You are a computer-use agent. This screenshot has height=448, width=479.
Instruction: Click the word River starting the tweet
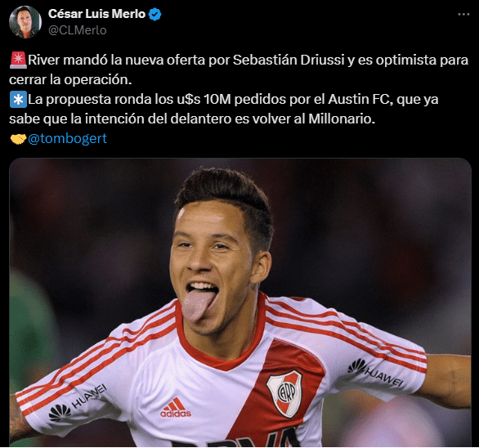44,60
